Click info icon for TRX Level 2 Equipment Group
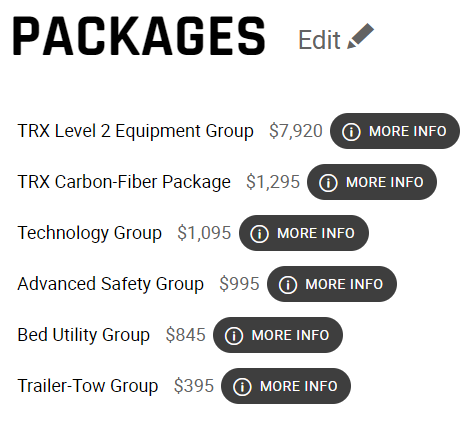 click(351, 131)
